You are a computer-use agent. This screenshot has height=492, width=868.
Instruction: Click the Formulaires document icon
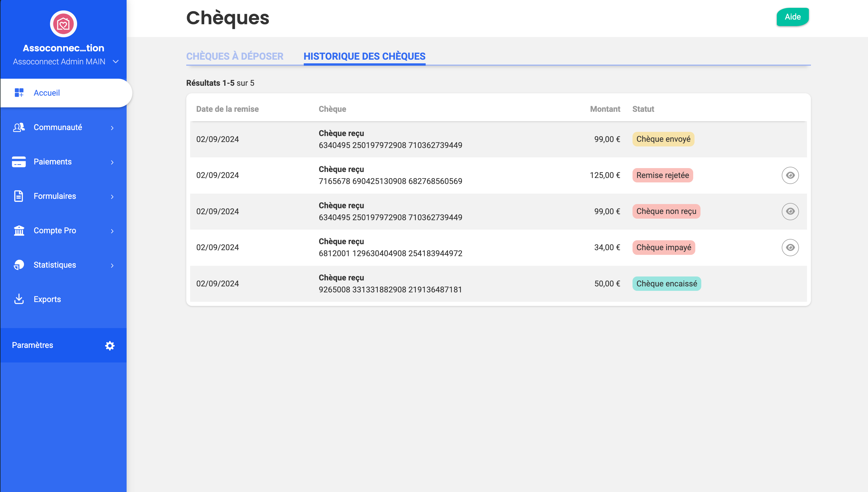(18, 196)
